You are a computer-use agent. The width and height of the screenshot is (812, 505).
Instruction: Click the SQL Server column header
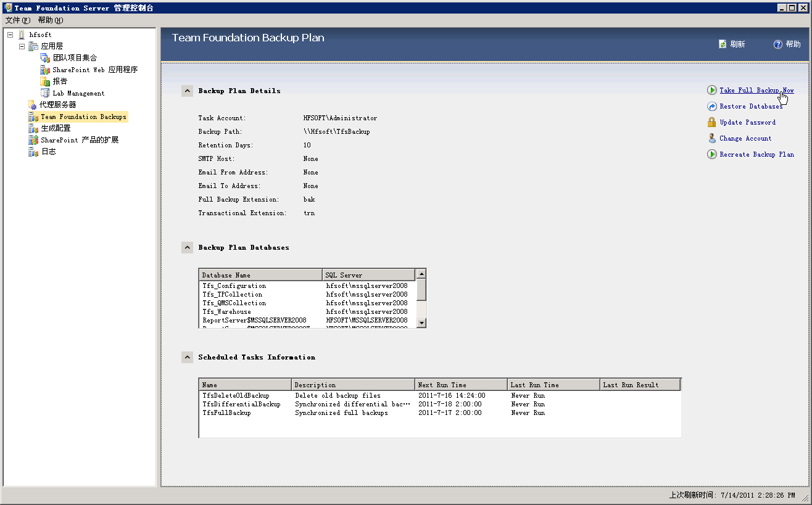click(x=368, y=275)
